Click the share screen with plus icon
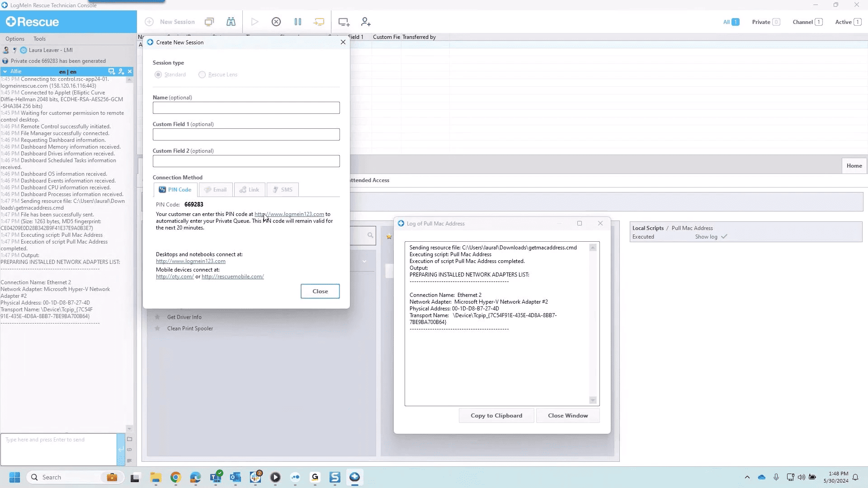868x488 pixels. [344, 22]
